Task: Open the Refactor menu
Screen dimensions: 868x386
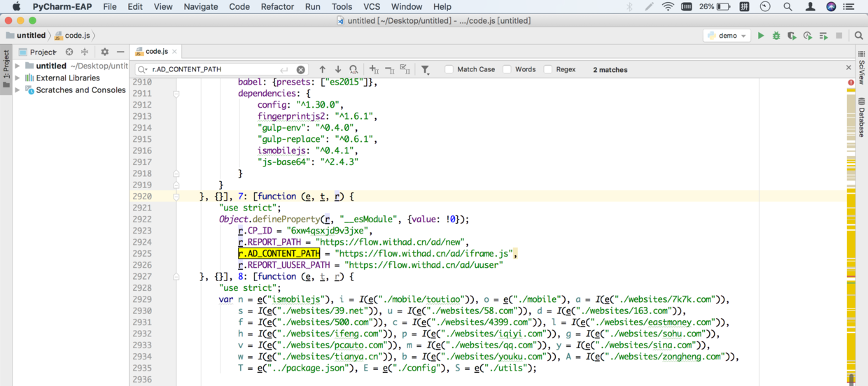Action: click(277, 6)
